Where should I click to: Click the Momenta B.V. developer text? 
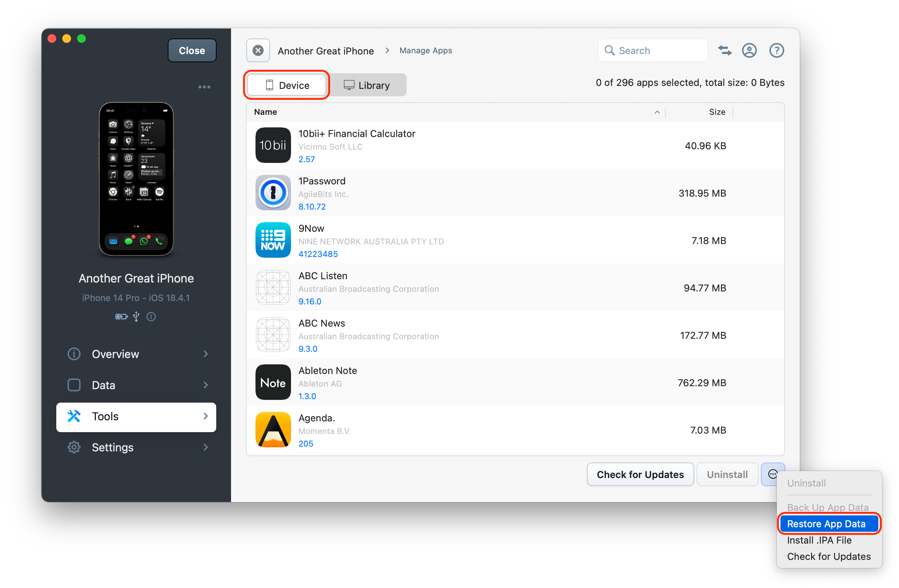click(x=325, y=431)
